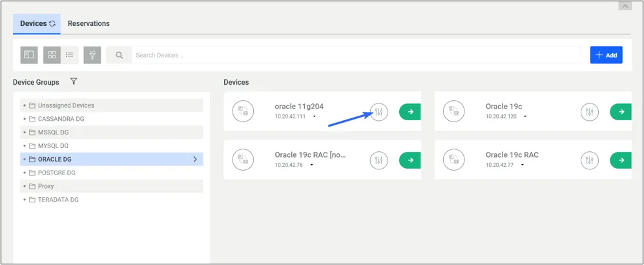This screenshot has width=644, height=265.
Task: Select POSTGRE DG group
Action: coord(111,173)
